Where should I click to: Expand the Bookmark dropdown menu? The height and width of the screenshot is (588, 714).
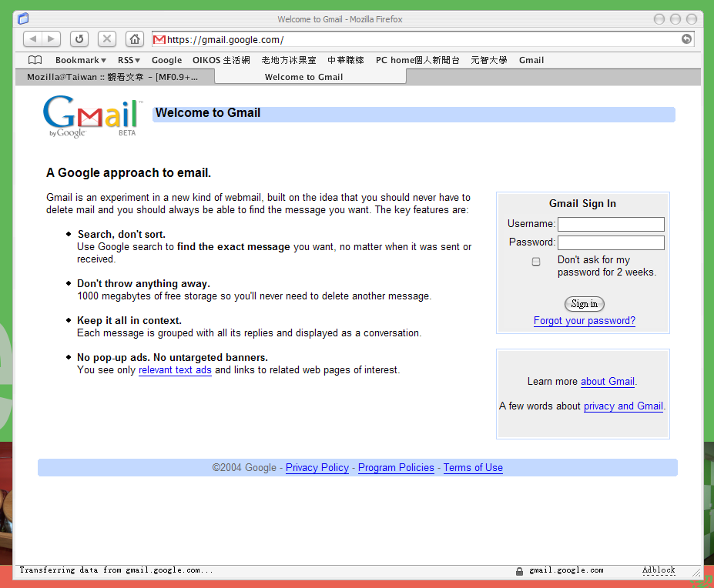coord(80,60)
